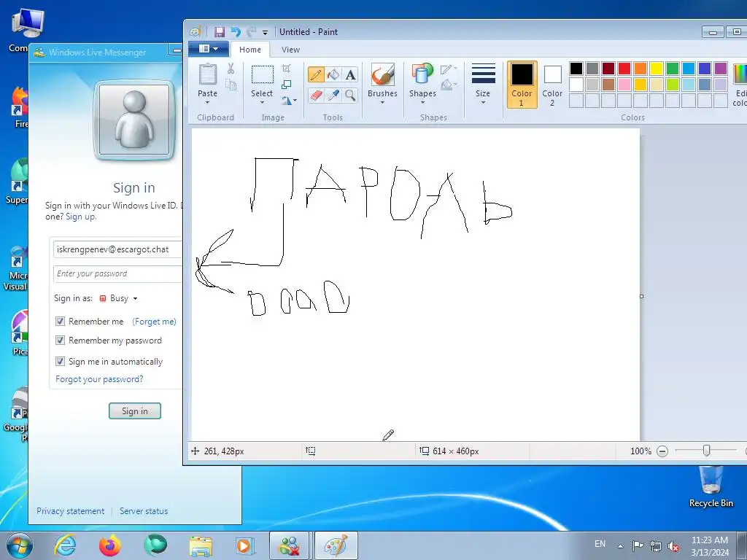747x560 pixels.
Task: Open Firefox from the taskbar
Action: (x=110, y=545)
